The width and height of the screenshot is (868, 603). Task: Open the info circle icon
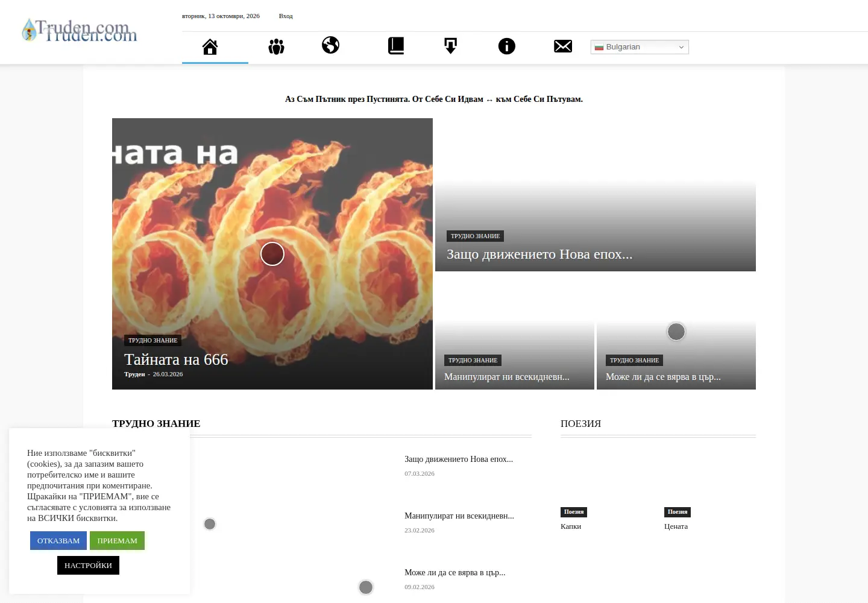pos(507,46)
